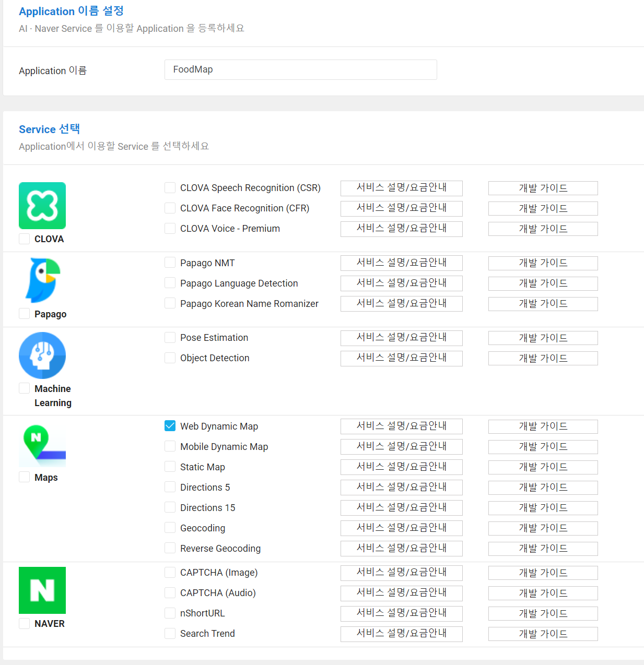Viewport: 644px width, 665px height.
Task: Check the Directions 5 checkbox
Action: 170,487
